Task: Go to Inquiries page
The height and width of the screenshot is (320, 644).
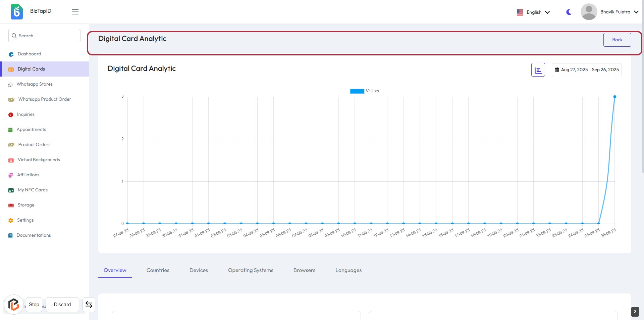Action: [x=26, y=115]
